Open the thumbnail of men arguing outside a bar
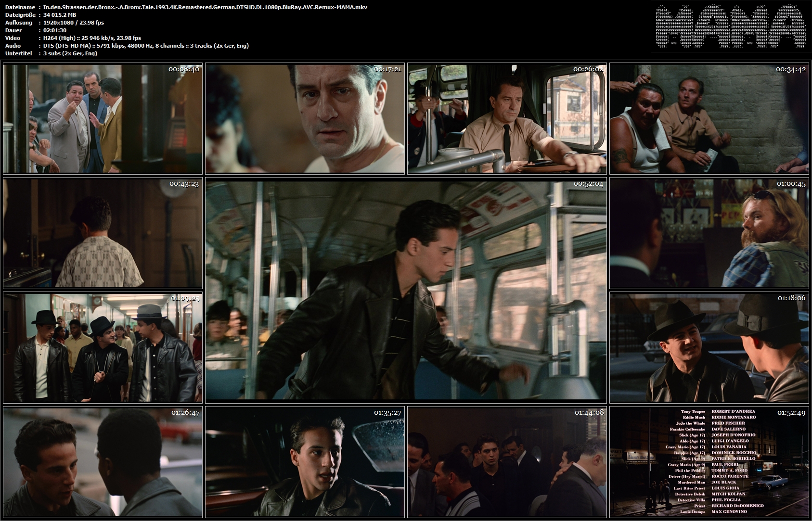The height and width of the screenshot is (521, 812). (x=103, y=118)
